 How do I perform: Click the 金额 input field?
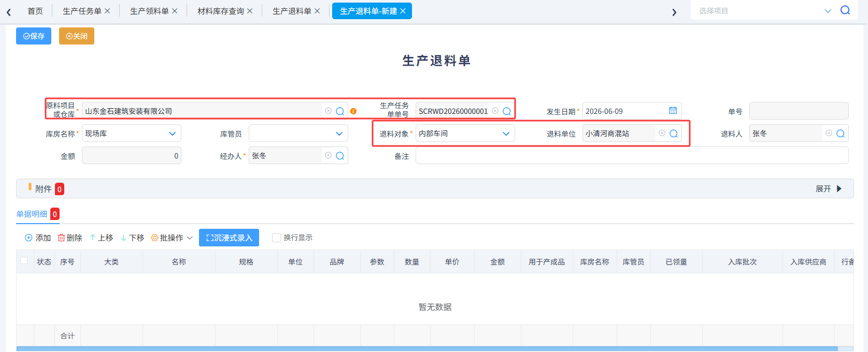(x=132, y=156)
